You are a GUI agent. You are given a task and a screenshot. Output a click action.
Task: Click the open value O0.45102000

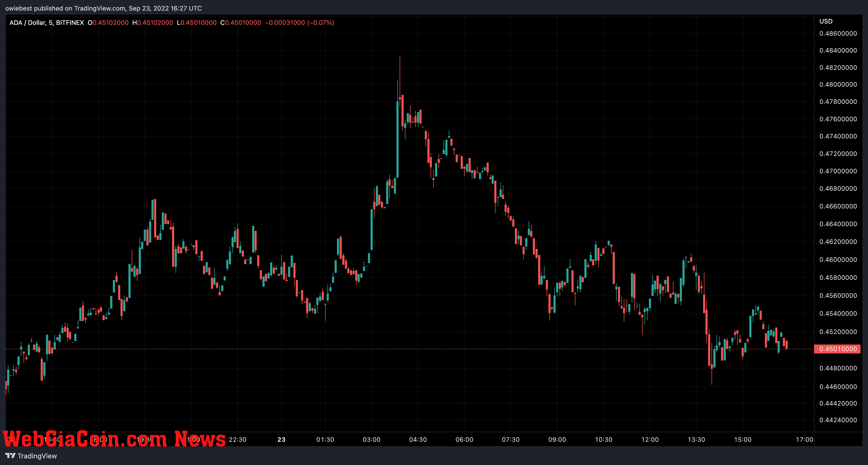[x=108, y=22]
